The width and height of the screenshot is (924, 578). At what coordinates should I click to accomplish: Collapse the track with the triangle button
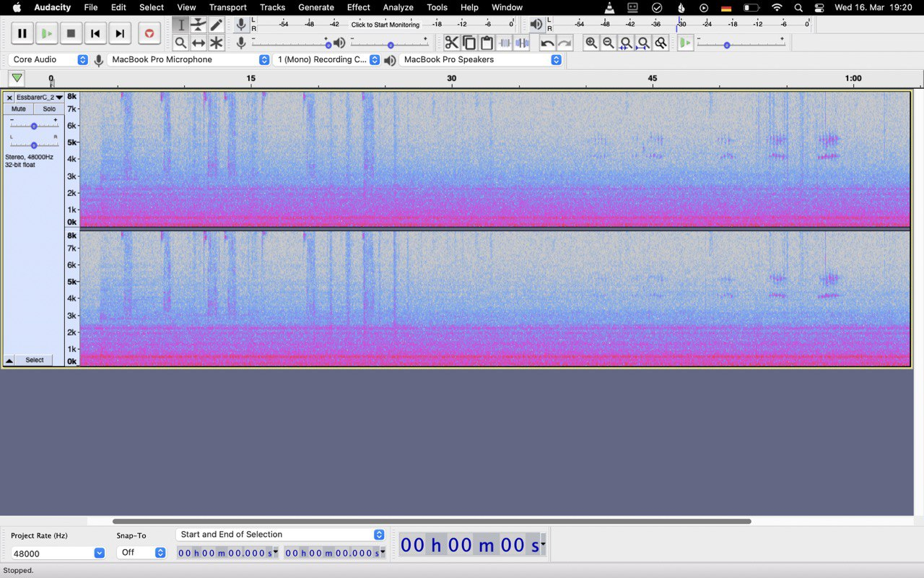[x=9, y=360]
